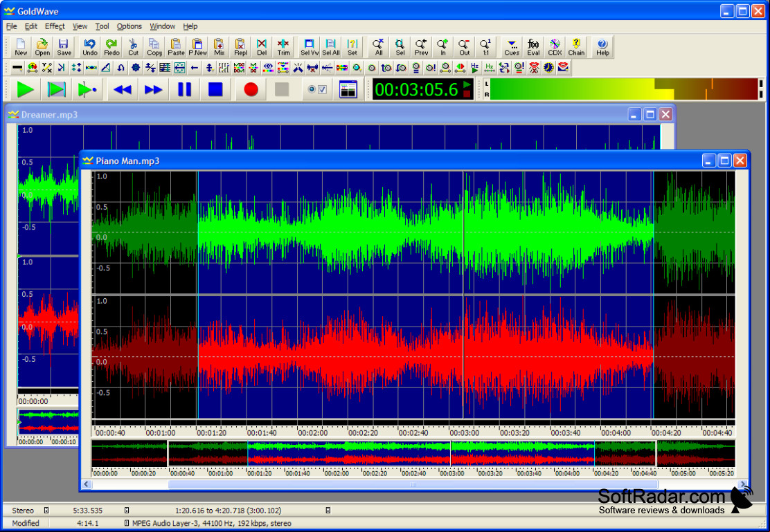Click the Paste toolbar button
This screenshot has height=532, width=770.
(176, 46)
